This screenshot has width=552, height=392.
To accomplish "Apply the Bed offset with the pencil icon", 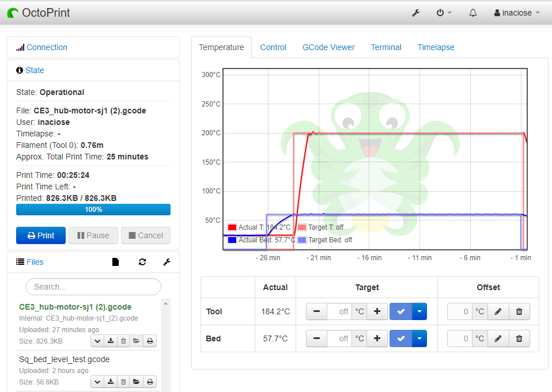I will click(x=498, y=338).
